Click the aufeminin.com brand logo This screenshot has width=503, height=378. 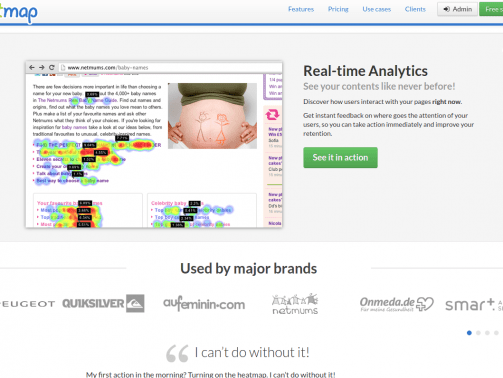(204, 303)
